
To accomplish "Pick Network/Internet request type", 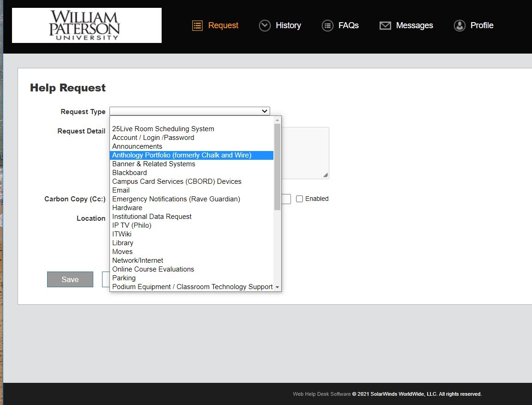I will point(138,260).
